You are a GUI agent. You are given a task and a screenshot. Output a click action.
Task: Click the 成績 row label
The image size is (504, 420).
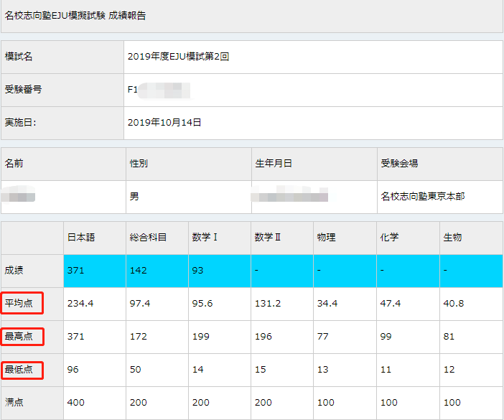click(x=14, y=271)
